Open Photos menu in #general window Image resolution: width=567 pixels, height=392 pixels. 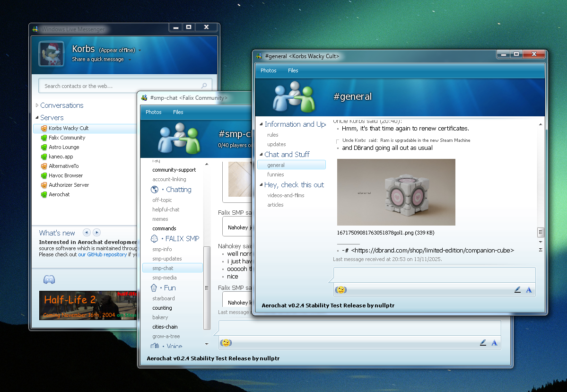(268, 70)
